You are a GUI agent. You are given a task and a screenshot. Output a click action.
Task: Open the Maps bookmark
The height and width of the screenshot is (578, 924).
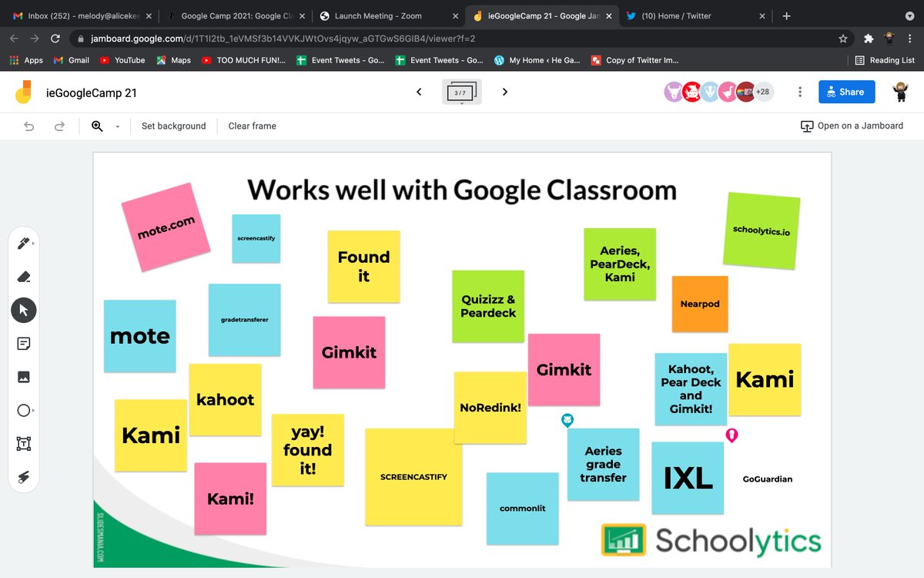[174, 60]
